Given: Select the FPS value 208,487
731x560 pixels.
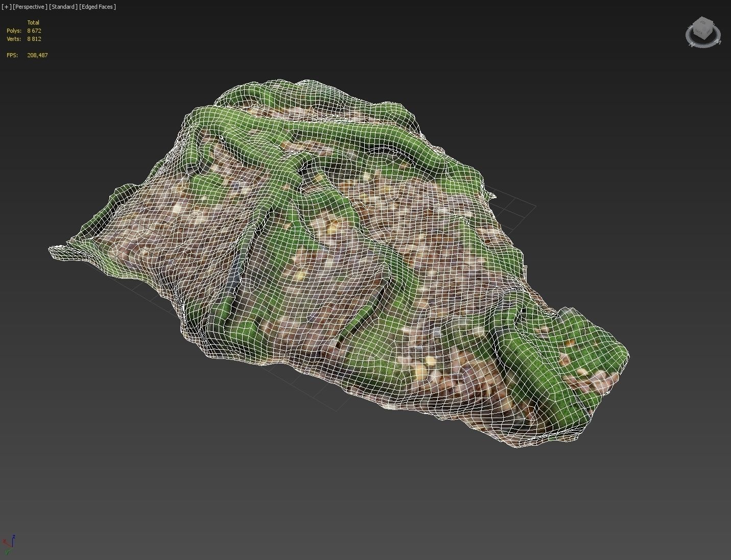Looking at the screenshot, I should pyautogui.click(x=37, y=55).
